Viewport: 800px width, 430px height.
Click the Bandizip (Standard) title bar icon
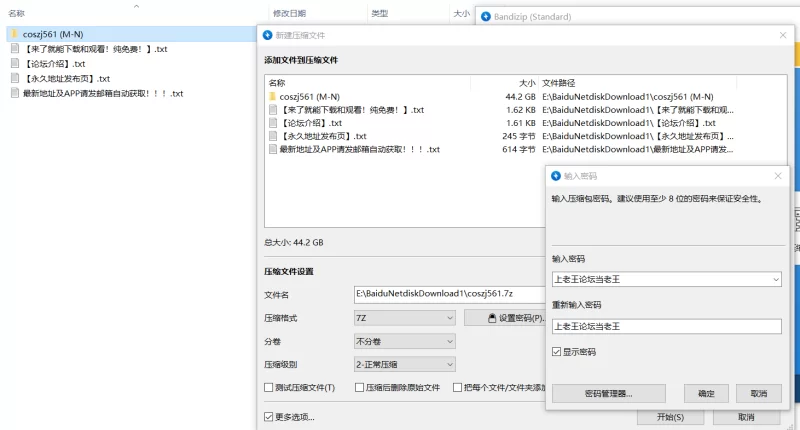483,17
